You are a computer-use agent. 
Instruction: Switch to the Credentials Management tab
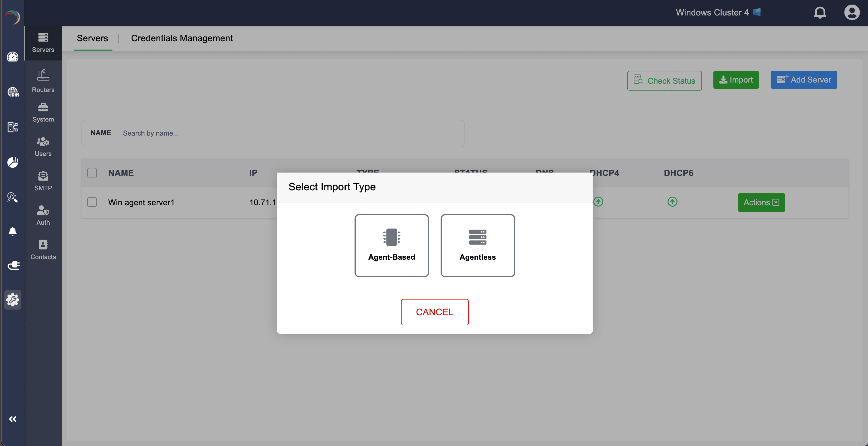[x=182, y=38]
